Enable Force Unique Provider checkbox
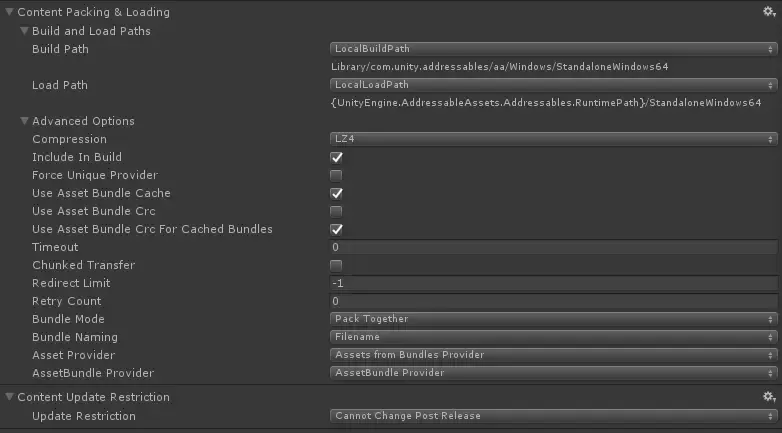This screenshot has height=433, width=782. pos(337,175)
